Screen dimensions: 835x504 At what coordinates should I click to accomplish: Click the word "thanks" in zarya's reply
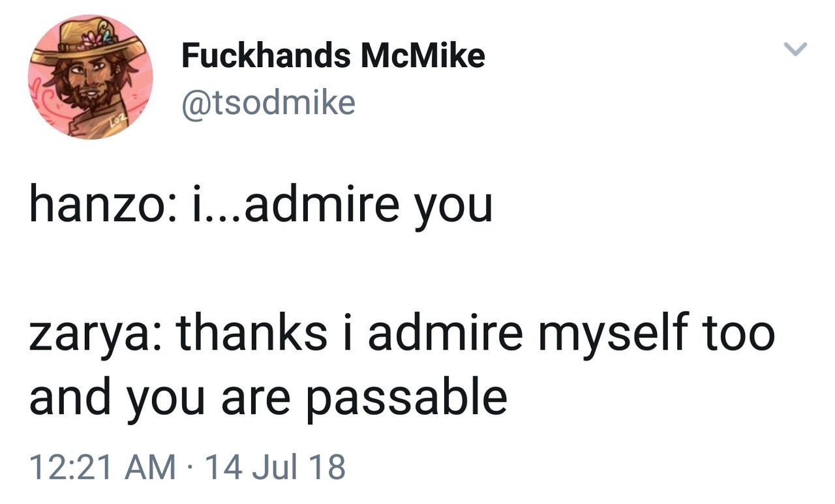252,333
